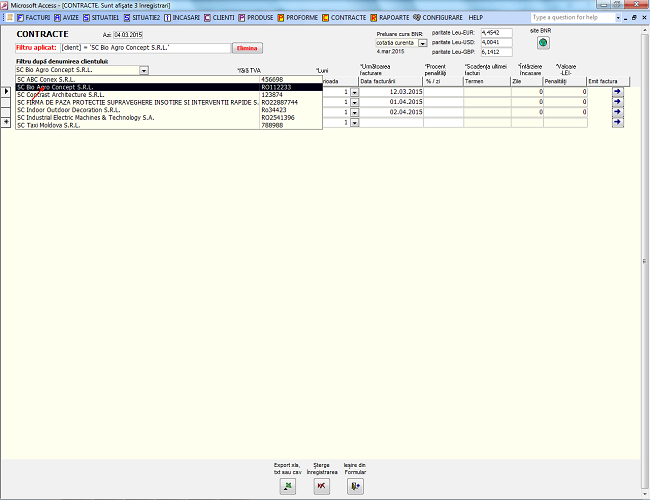Open the FACTURI menu item
Viewport: 650px width, 500px height.
pyautogui.click(x=34, y=17)
